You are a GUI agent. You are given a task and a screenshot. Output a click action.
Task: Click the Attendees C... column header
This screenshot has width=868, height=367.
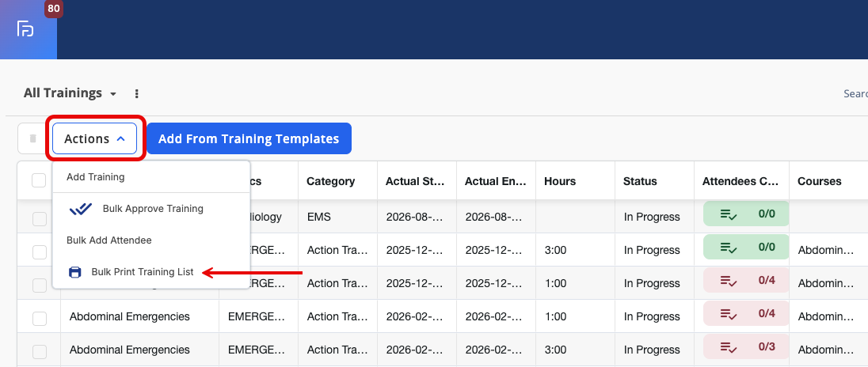(x=740, y=181)
